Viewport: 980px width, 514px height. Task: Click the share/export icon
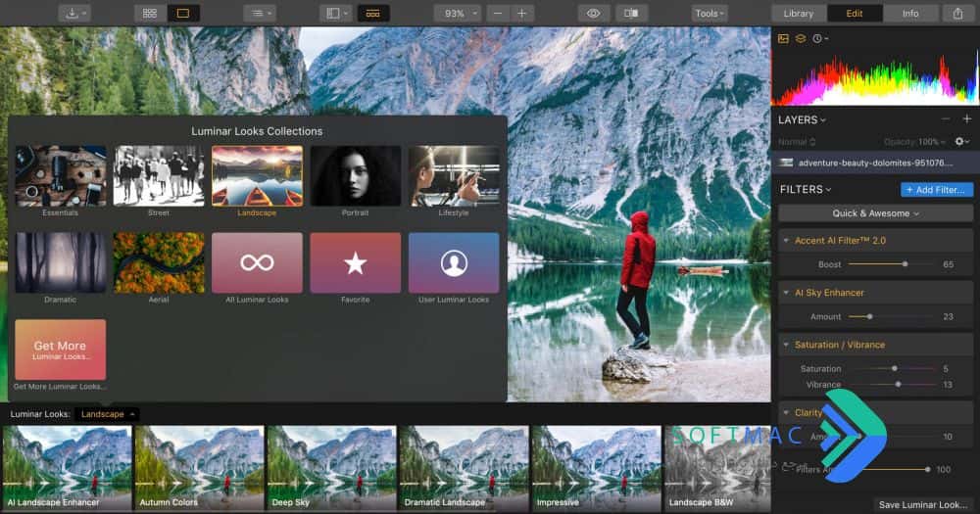[958, 13]
